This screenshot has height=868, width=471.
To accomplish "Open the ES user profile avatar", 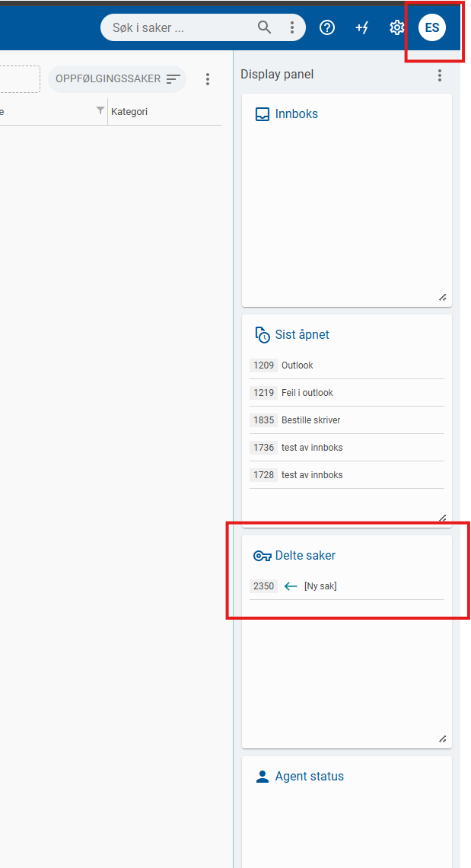I will tap(432, 28).
